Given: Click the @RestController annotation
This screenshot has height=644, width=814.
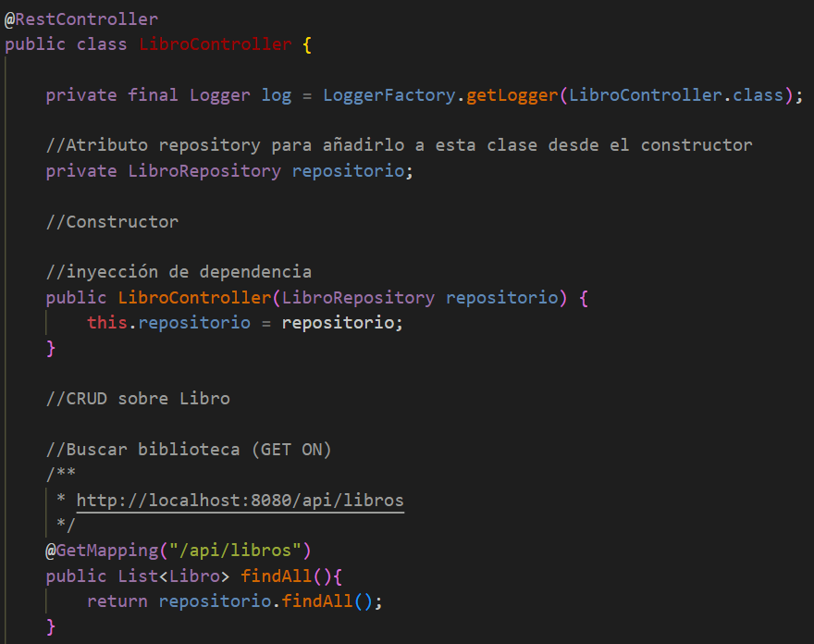Looking at the screenshot, I should tap(80, 19).
